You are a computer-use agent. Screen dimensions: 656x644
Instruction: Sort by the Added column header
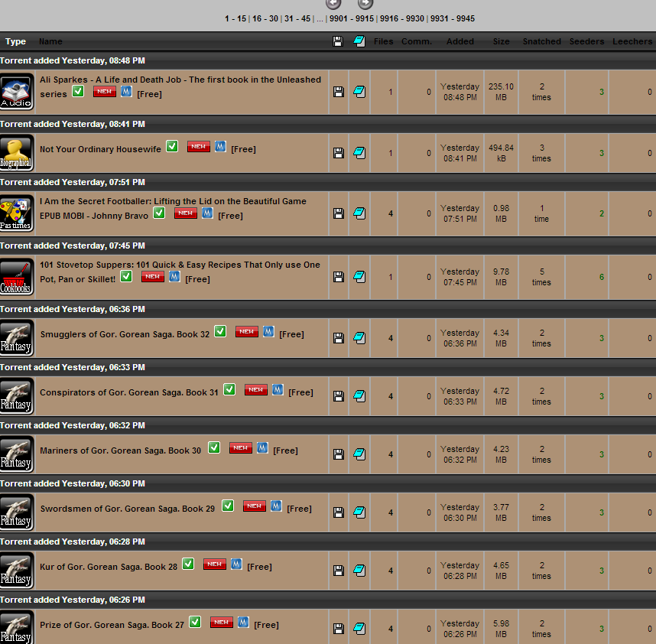[460, 41]
